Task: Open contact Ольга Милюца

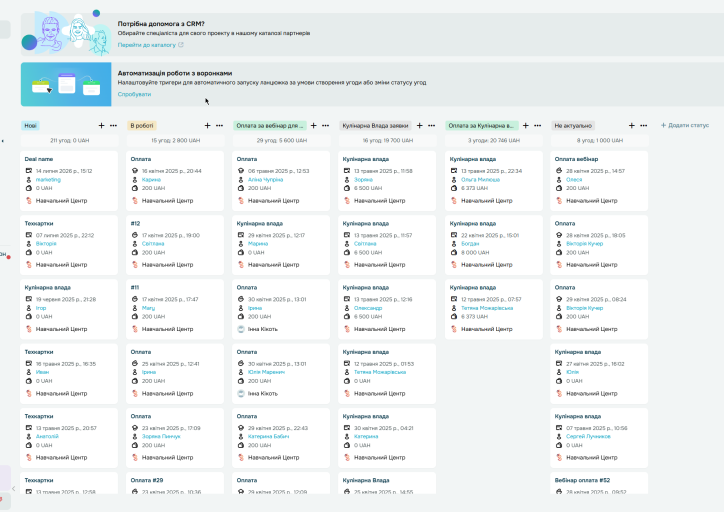Action: [x=480, y=180]
